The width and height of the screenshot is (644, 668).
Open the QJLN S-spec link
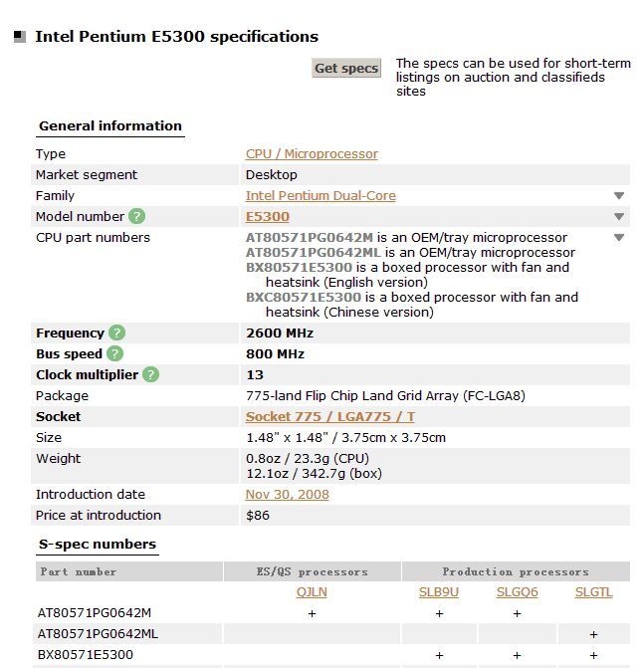point(312,592)
